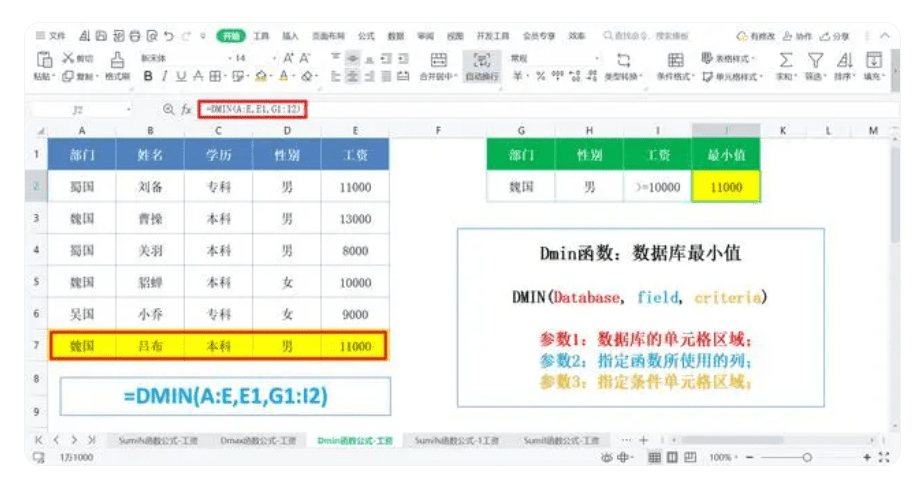Expand the number format dropdown
This screenshot has width=917, height=480.
[598, 58]
